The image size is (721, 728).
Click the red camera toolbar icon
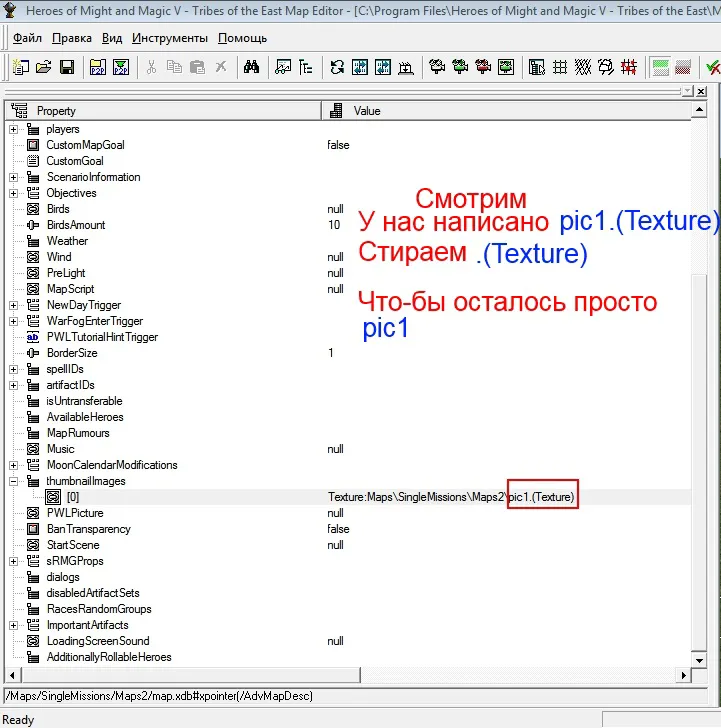(483, 68)
